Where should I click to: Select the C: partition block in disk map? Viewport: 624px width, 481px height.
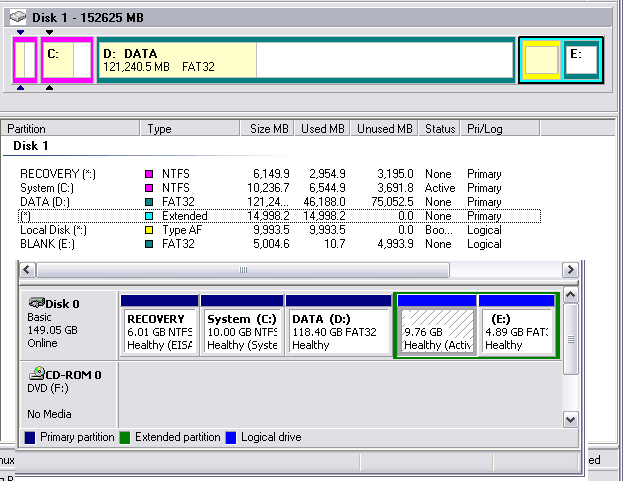(x=67, y=60)
